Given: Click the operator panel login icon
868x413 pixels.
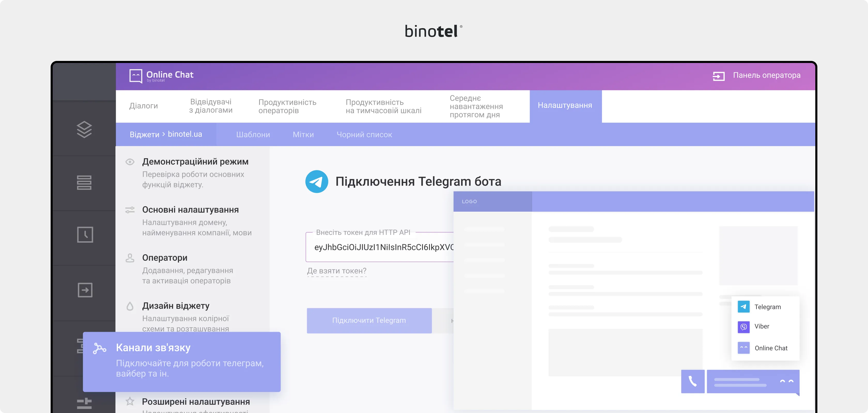Looking at the screenshot, I should pos(718,76).
